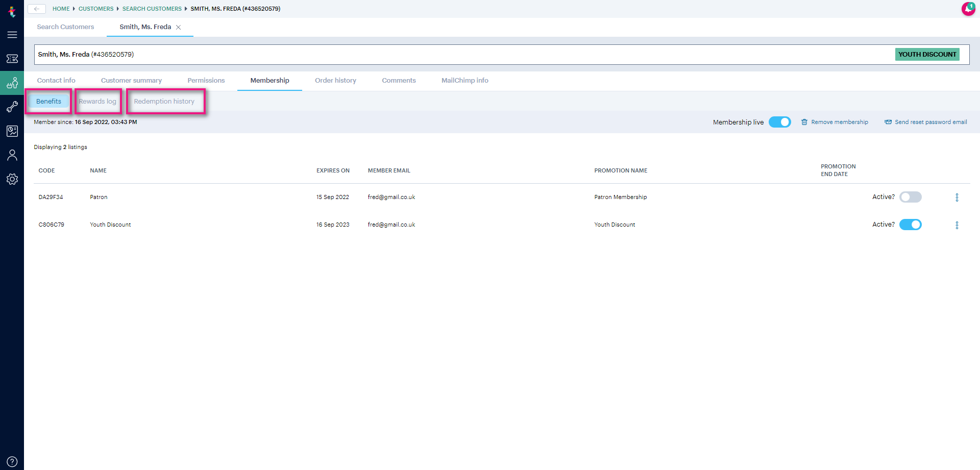The image size is (980, 470).
Task: Go to CUSTOMERS breadcrumb
Action: pyautogui.click(x=96, y=9)
